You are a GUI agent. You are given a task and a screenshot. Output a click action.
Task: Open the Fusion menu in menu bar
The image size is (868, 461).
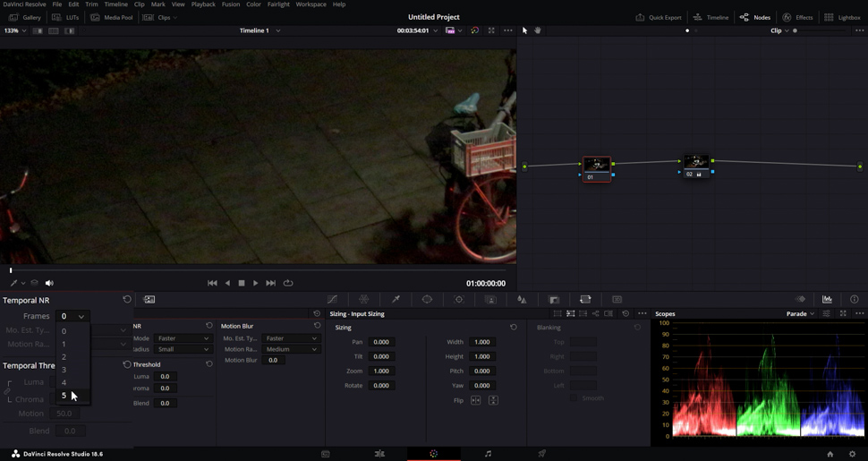(231, 4)
